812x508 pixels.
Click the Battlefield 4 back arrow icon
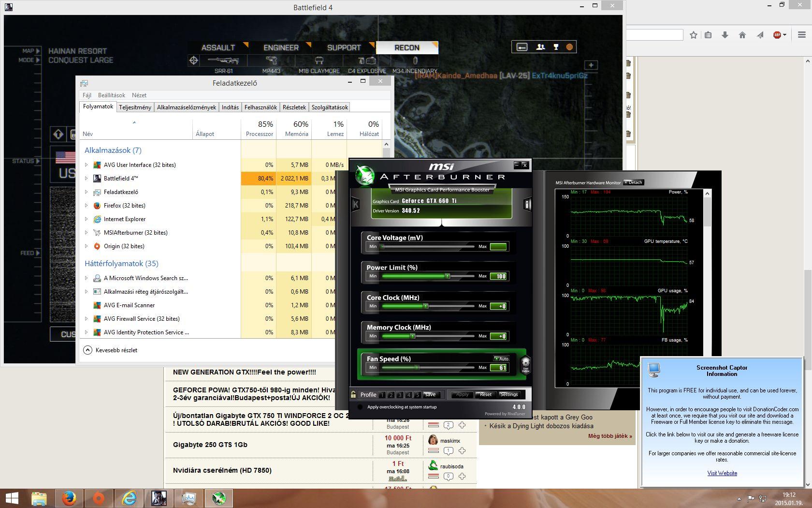point(522,47)
